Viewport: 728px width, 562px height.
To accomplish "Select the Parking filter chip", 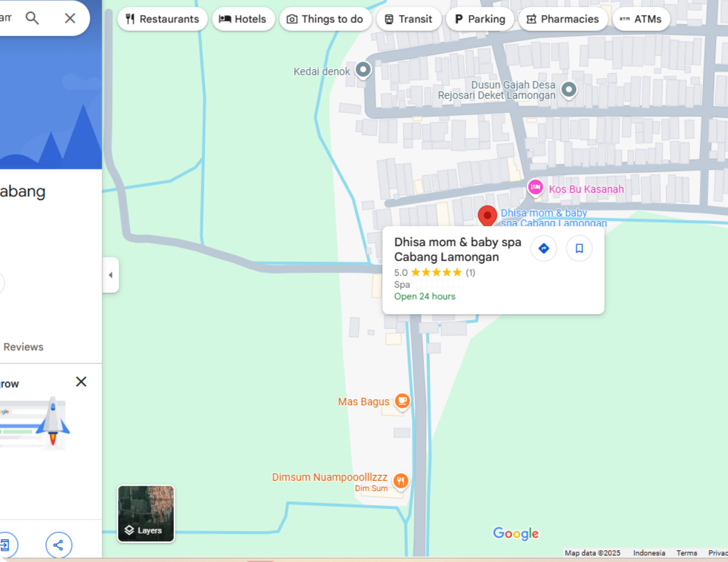I will 480,19.
